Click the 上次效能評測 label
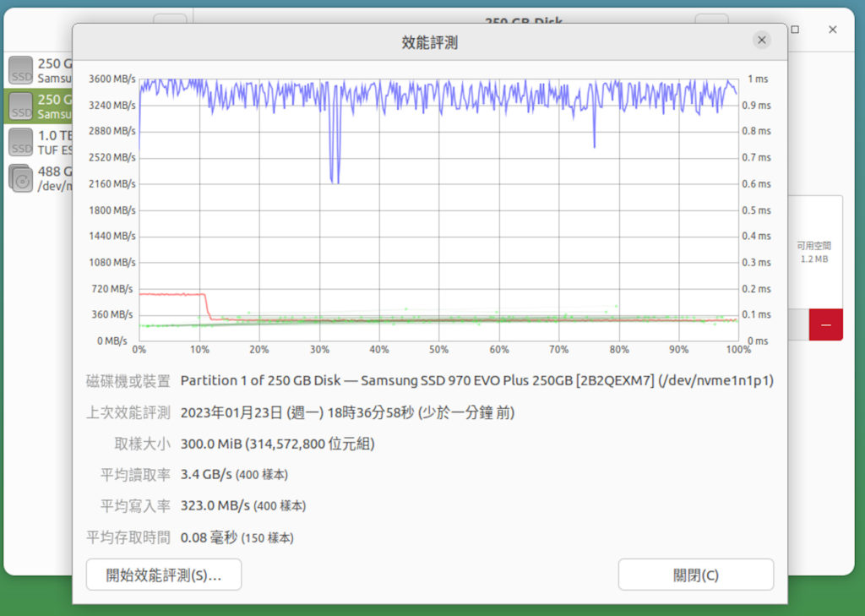865x616 pixels. click(128, 412)
